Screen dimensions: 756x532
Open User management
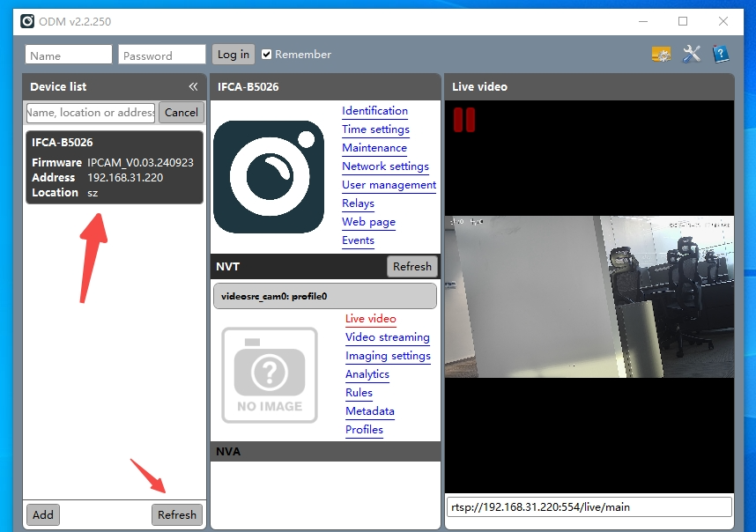(389, 185)
